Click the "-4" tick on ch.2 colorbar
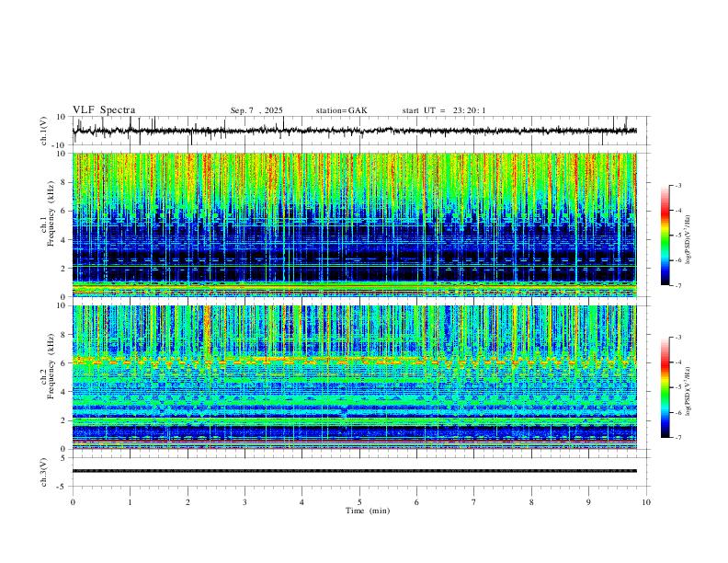 (x=678, y=362)
